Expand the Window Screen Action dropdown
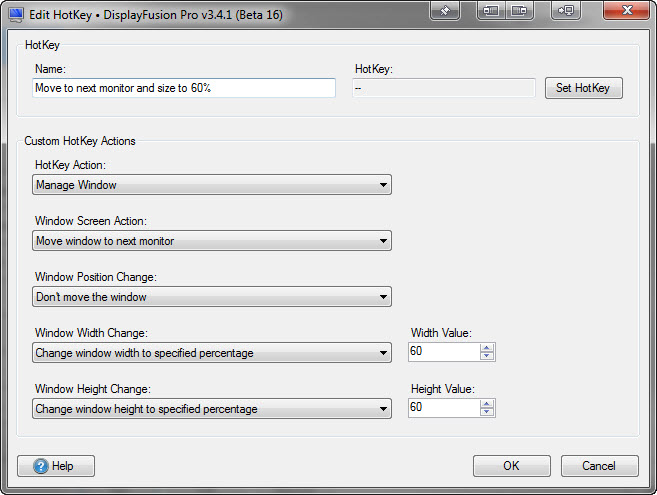657x495 pixels. pos(211,241)
